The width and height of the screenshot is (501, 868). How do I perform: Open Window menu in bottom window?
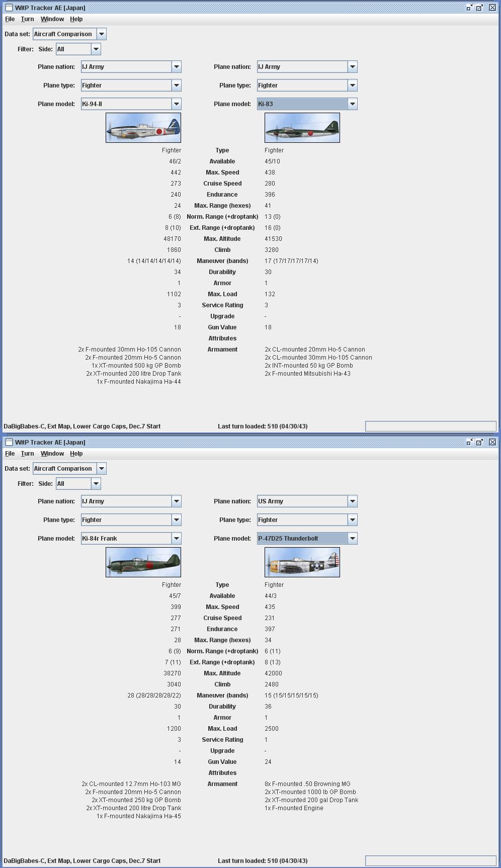coord(52,454)
